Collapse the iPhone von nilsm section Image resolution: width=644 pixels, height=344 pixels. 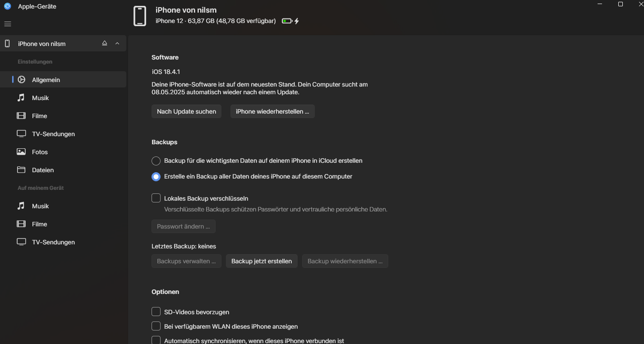click(117, 43)
